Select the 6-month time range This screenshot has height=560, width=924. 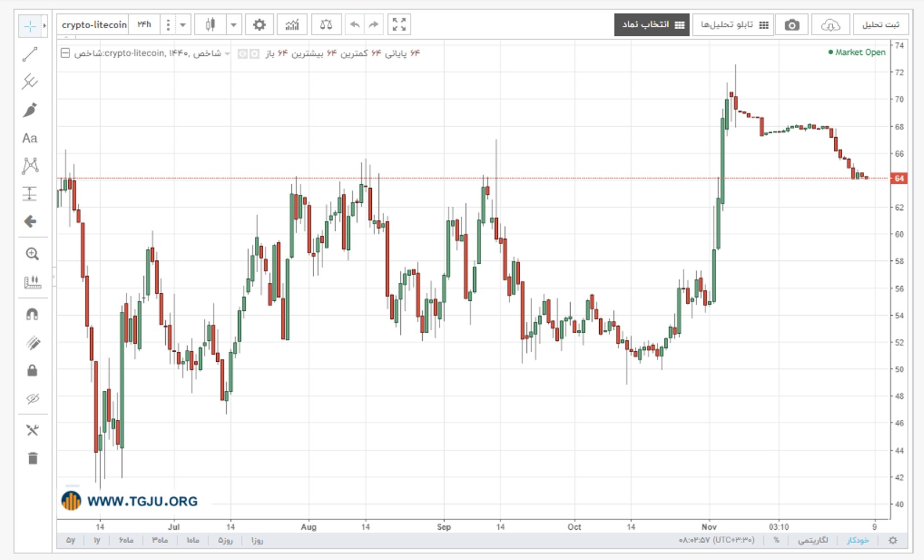tap(126, 540)
